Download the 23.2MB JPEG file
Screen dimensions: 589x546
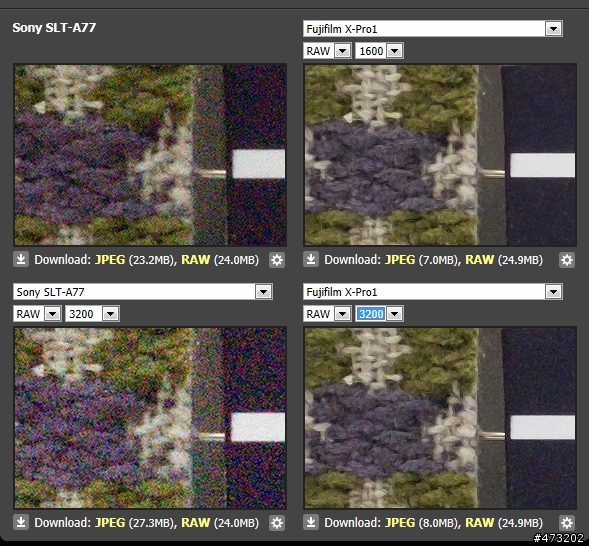[110, 259]
